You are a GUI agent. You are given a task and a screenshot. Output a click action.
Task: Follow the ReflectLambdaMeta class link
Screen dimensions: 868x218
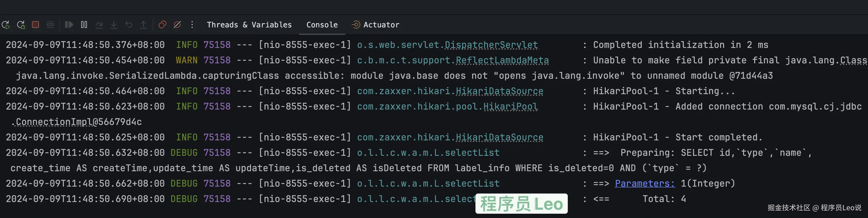click(502, 60)
